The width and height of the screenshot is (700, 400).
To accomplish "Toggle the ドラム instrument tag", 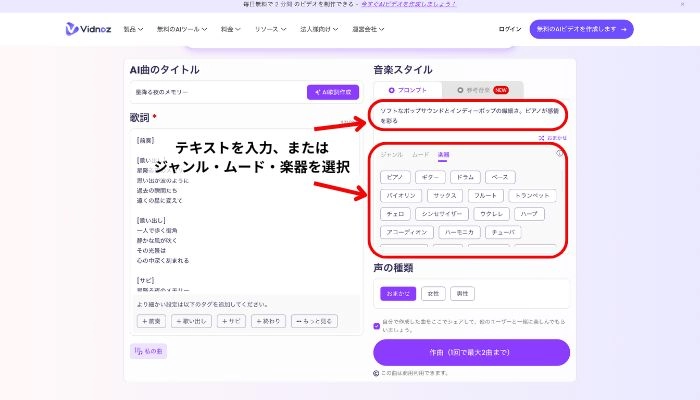I will coord(465,177).
